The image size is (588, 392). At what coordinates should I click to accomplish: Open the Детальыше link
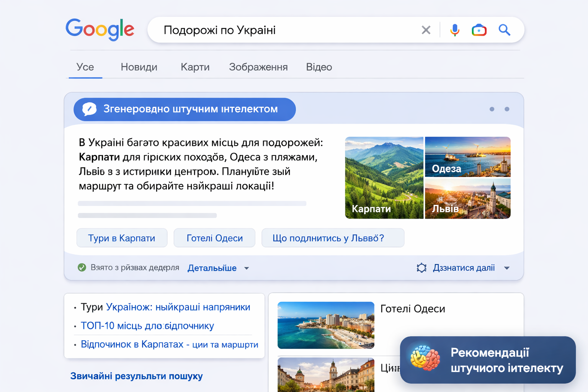(x=212, y=268)
